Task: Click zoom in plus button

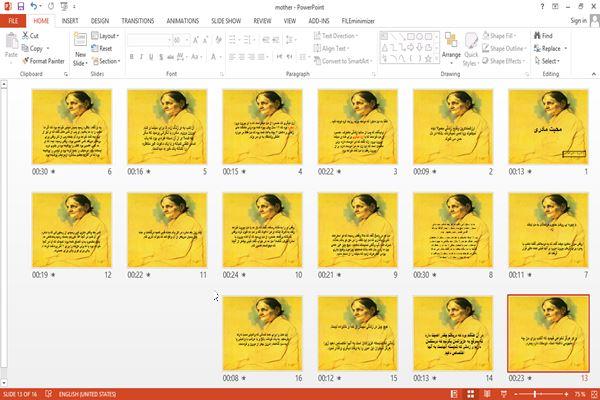Action: [x=566, y=394]
